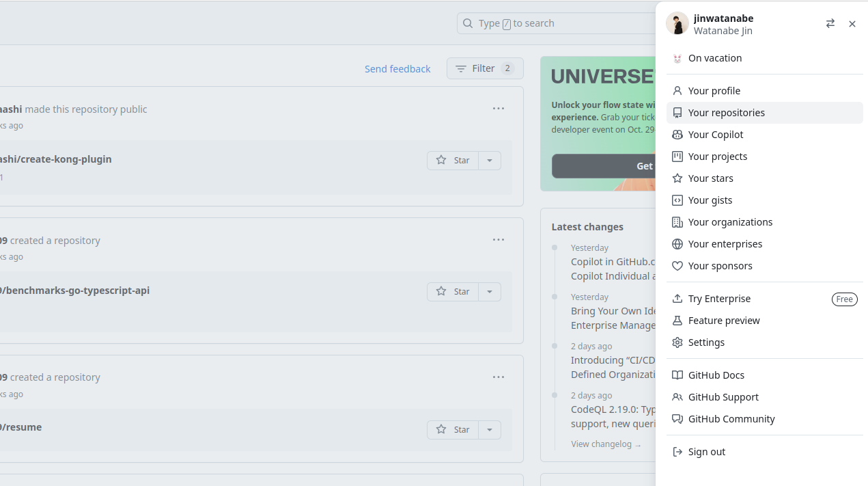Open Your projects
The width and height of the screenshot is (868, 486).
[x=765, y=157]
